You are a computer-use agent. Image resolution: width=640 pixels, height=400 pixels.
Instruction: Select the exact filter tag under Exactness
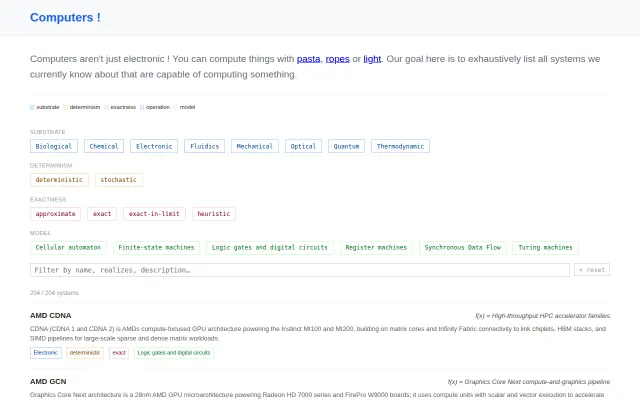pos(102,214)
